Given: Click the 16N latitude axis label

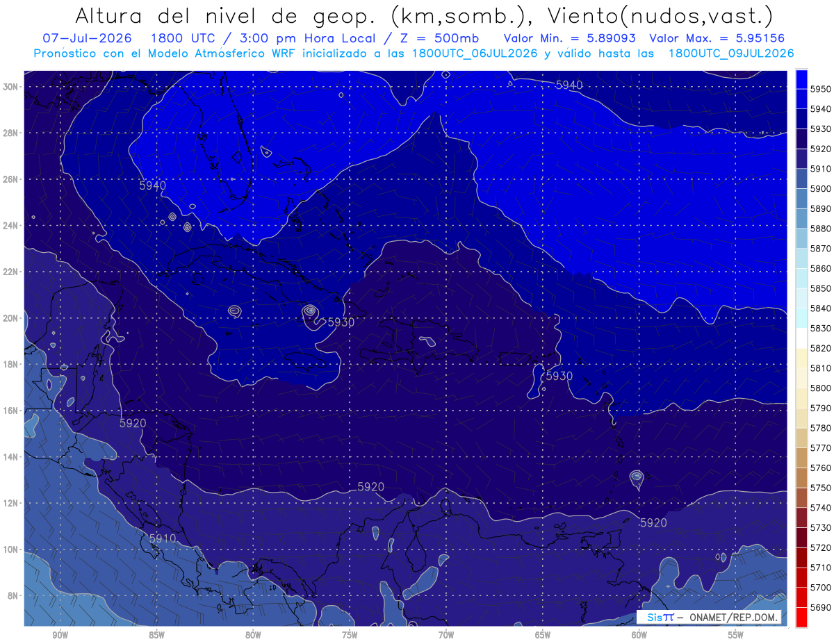Looking at the screenshot, I should [x=10, y=411].
